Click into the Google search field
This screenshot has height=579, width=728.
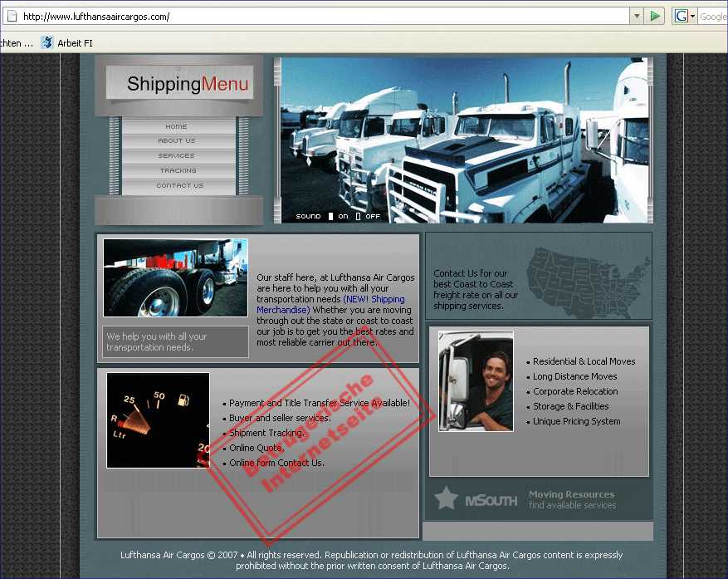pos(713,17)
